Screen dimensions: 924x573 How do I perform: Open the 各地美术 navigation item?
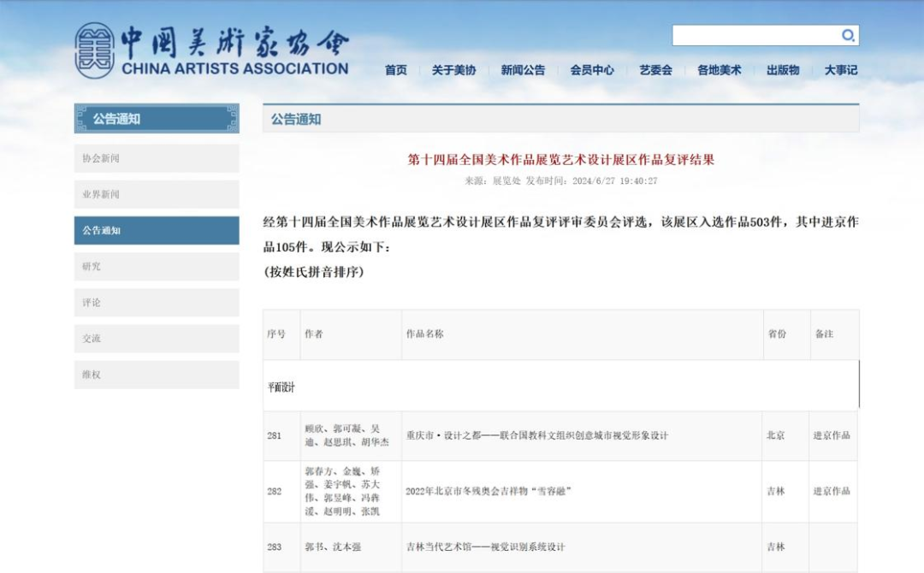coord(719,70)
